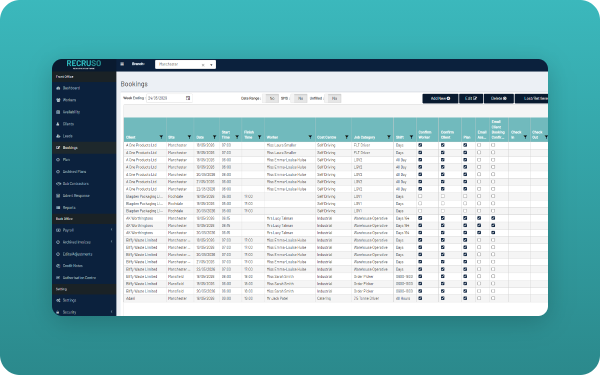The height and width of the screenshot is (375, 600).
Task: Click the Plan icon in the sidebar
Action: [x=58, y=160]
